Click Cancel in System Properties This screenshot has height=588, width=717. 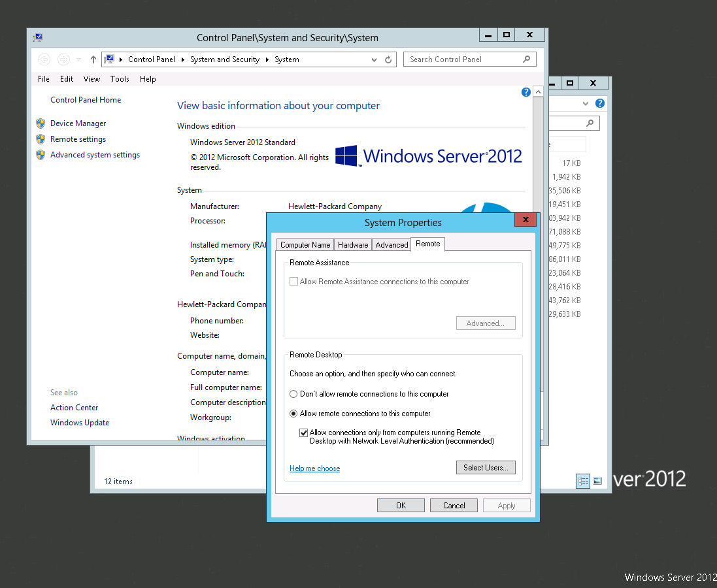454,505
